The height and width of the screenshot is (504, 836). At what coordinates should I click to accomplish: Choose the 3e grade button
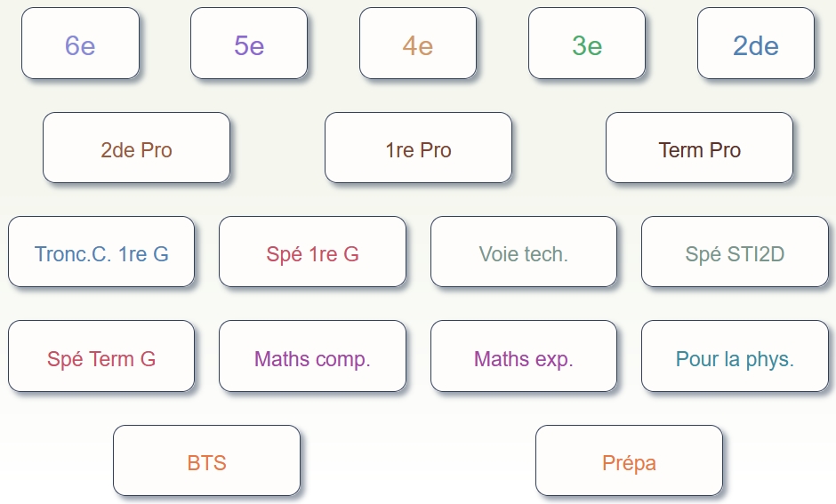tap(587, 44)
